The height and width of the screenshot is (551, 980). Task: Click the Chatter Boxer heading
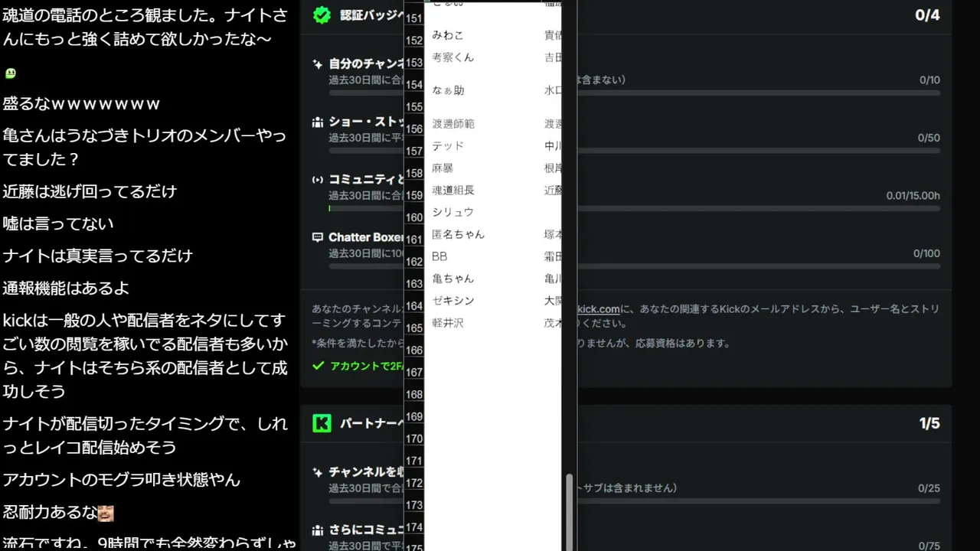[366, 237]
